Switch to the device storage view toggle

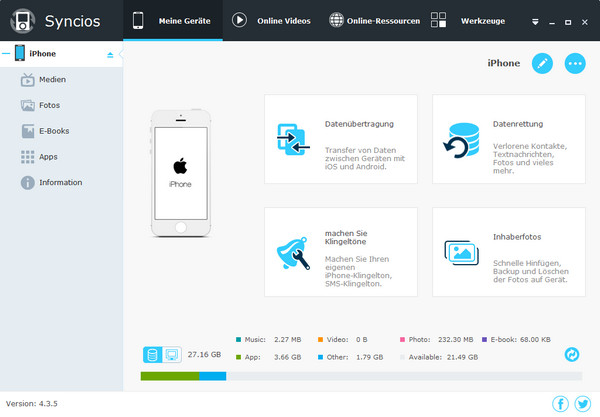153,355
